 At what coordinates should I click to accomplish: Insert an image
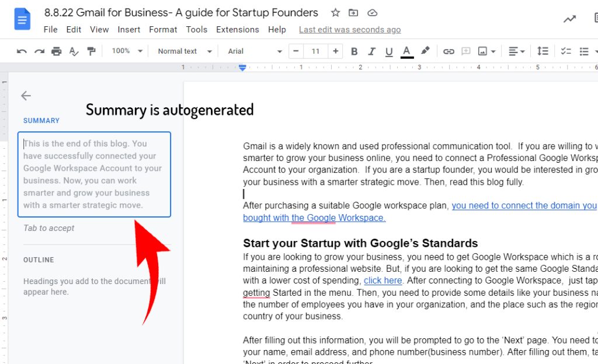(x=482, y=51)
